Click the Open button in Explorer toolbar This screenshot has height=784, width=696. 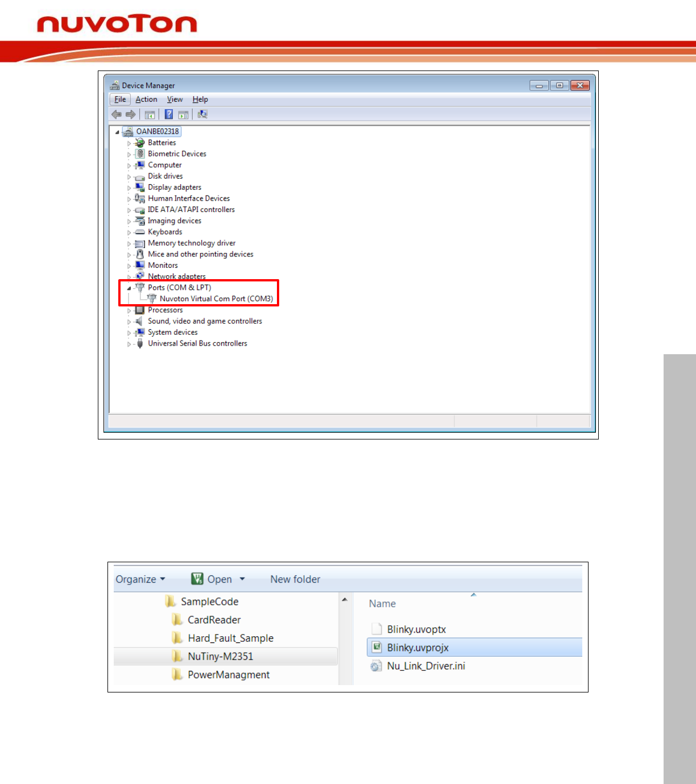click(212, 579)
